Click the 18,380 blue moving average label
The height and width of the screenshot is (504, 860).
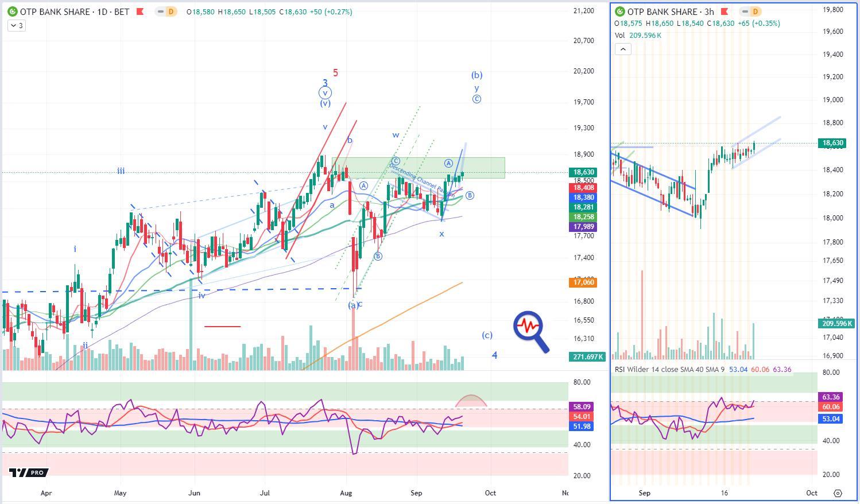(x=583, y=197)
